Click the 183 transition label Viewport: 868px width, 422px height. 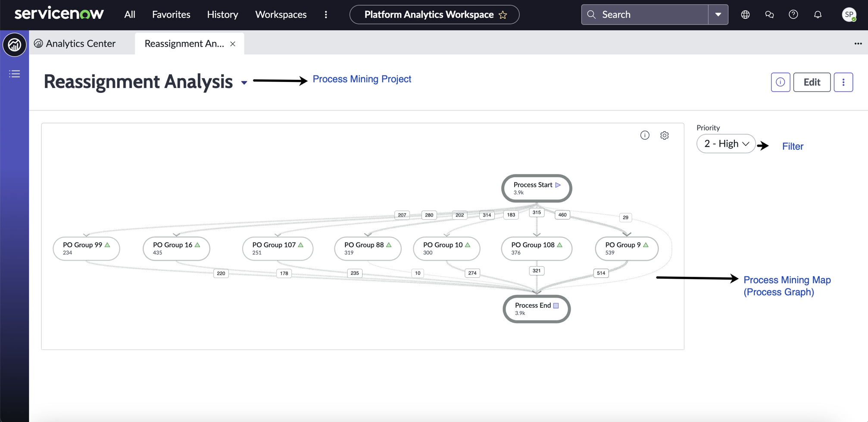pyautogui.click(x=511, y=214)
